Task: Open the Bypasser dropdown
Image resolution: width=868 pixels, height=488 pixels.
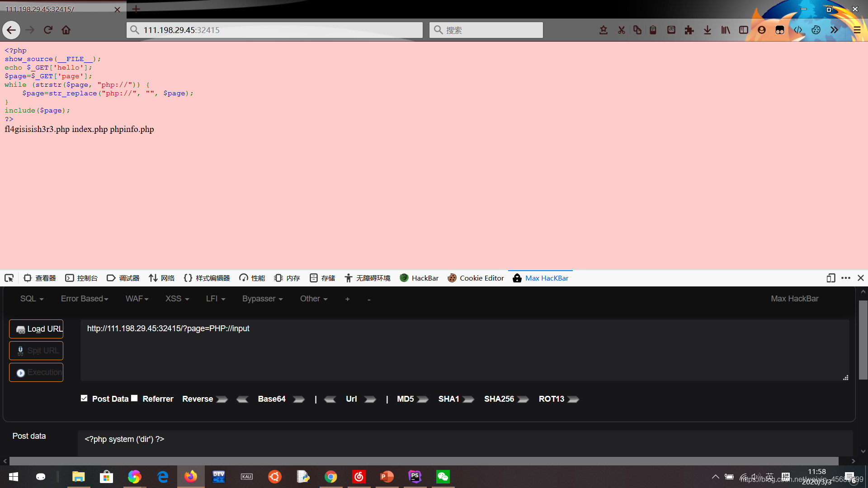Action: tap(262, 299)
